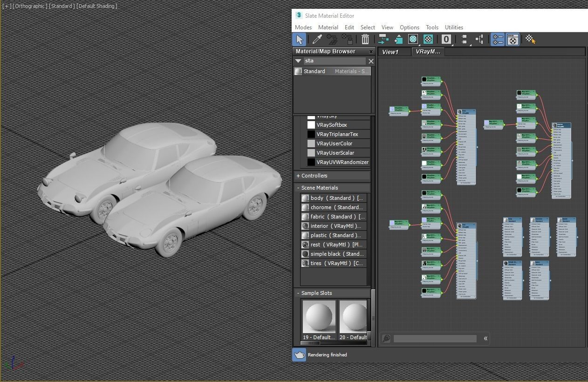Click the navigator paint icon near search field
The width and height of the screenshot is (588, 382).
386,339
